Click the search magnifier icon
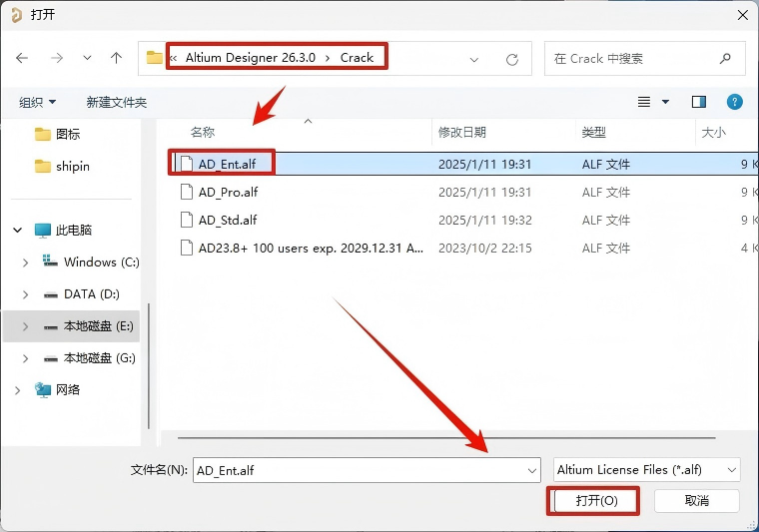 [x=725, y=59]
